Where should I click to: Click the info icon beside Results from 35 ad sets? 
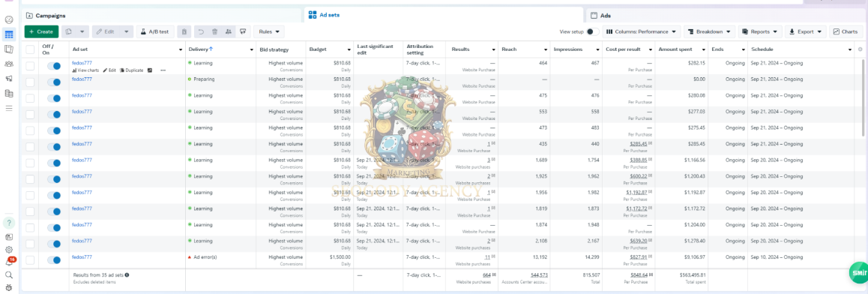pyautogui.click(x=127, y=274)
